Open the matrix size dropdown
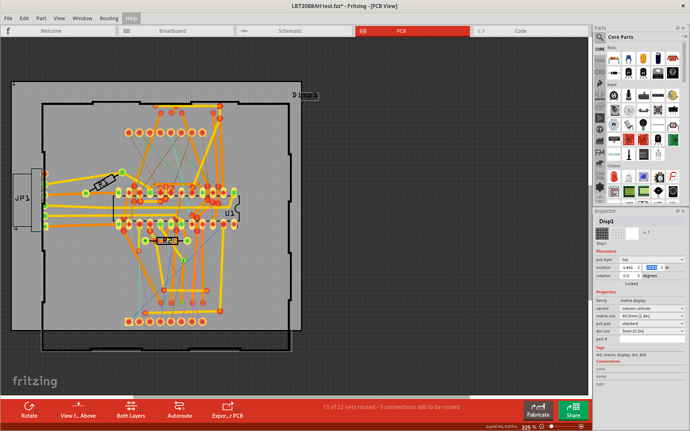The width and height of the screenshot is (690, 431). tap(652, 316)
